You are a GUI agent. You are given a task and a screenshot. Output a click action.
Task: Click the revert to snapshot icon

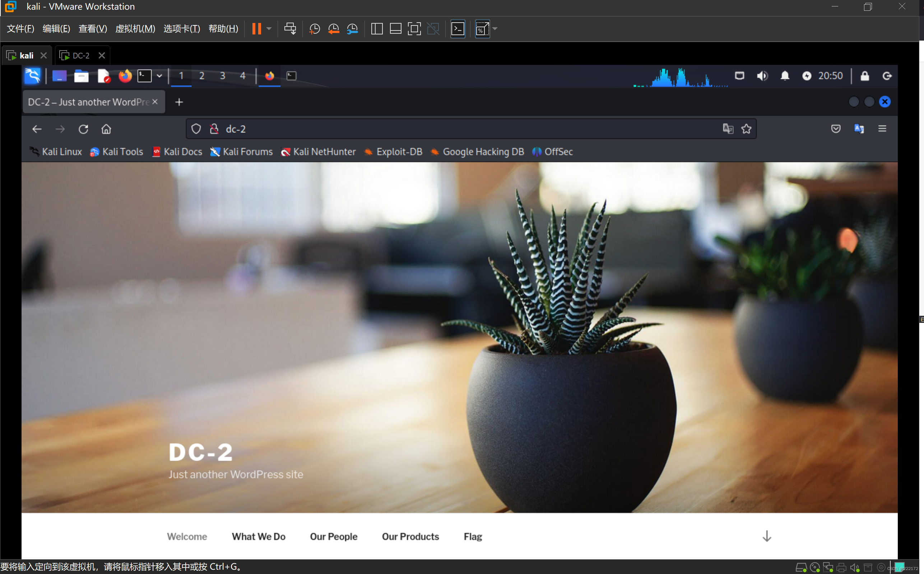pyautogui.click(x=333, y=29)
